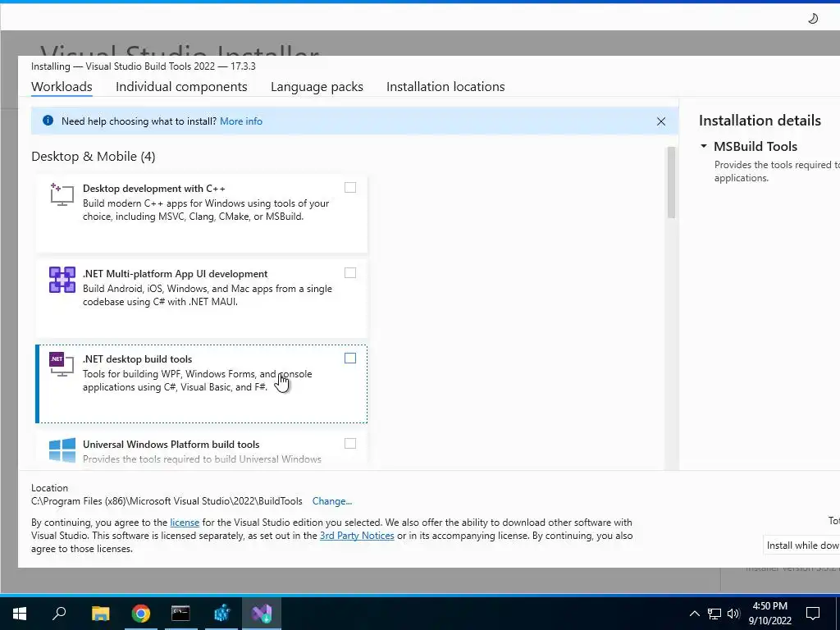Open the Installation locations tab
The image size is (840, 630).
pos(445,87)
